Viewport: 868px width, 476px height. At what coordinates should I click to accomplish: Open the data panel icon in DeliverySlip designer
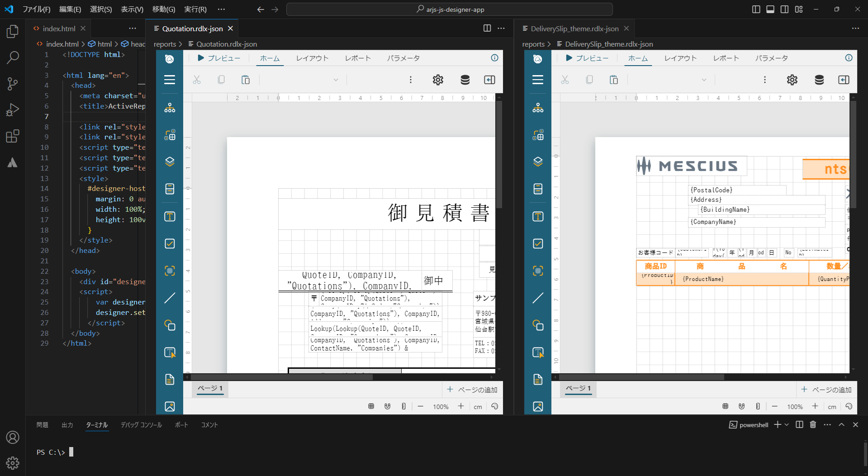pyautogui.click(x=819, y=80)
